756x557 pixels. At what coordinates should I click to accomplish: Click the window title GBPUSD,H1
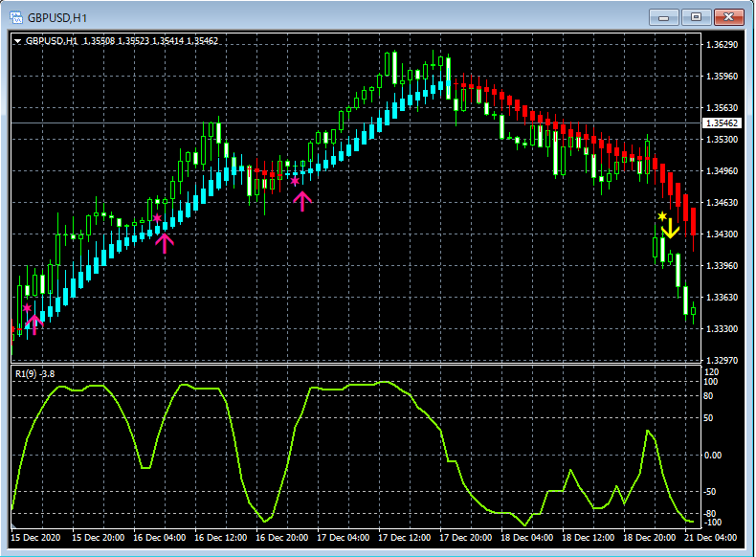(57, 18)
